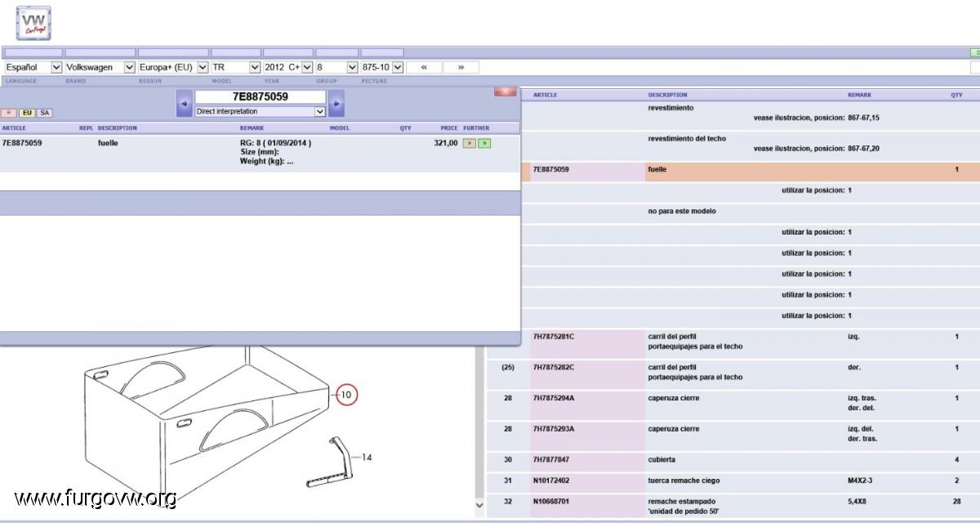This screenshot has height=523, width=980.
Task: Select article 7H7877847
Action: click(551, 459)
